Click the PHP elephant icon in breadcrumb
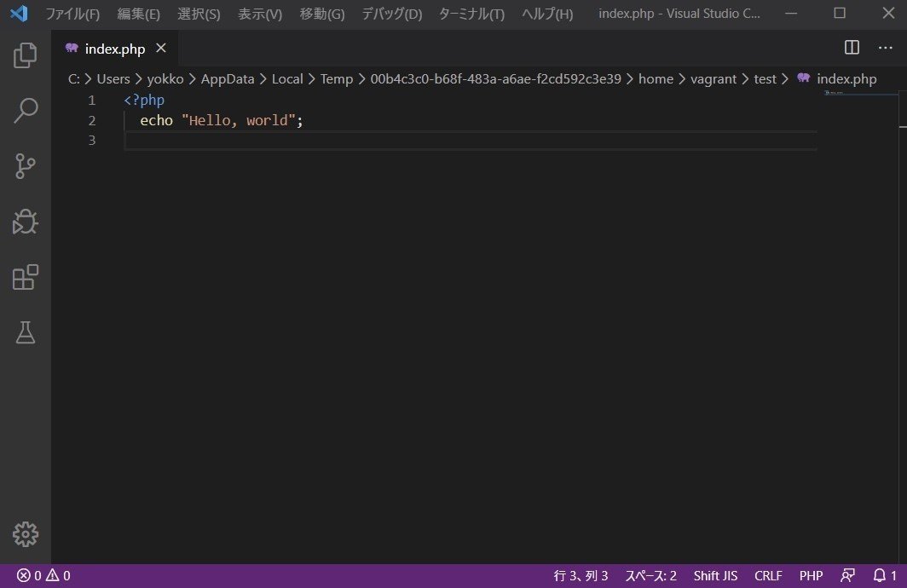This screenshot has height=588, width=907. 804,78
